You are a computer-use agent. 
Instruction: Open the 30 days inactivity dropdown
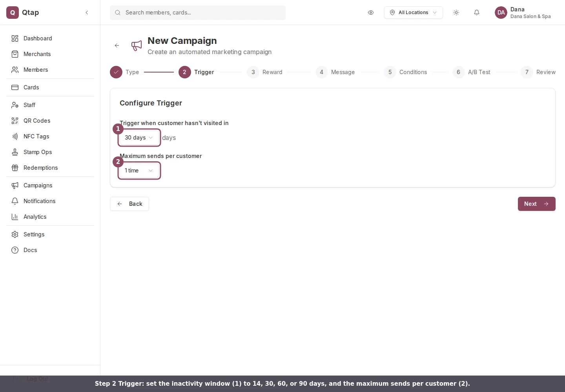coord(139,138)
